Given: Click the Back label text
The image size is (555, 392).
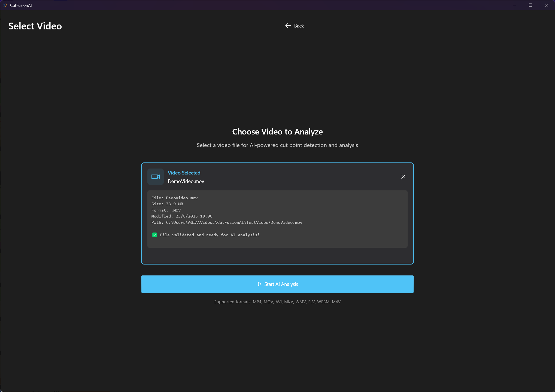Looking at the screenshot, I should click(299, 26).
